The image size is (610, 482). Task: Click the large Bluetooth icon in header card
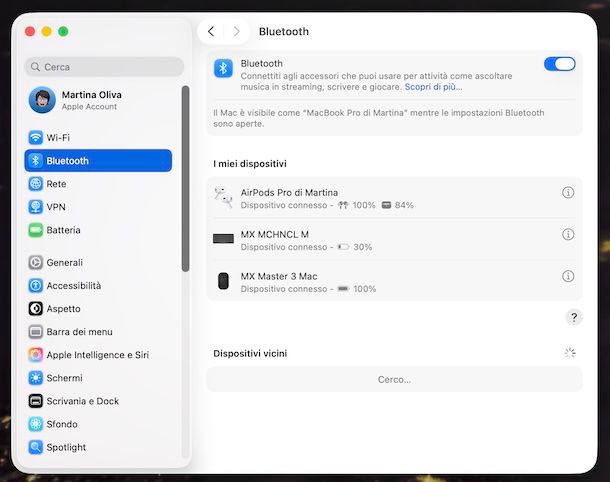click(223, 68)
